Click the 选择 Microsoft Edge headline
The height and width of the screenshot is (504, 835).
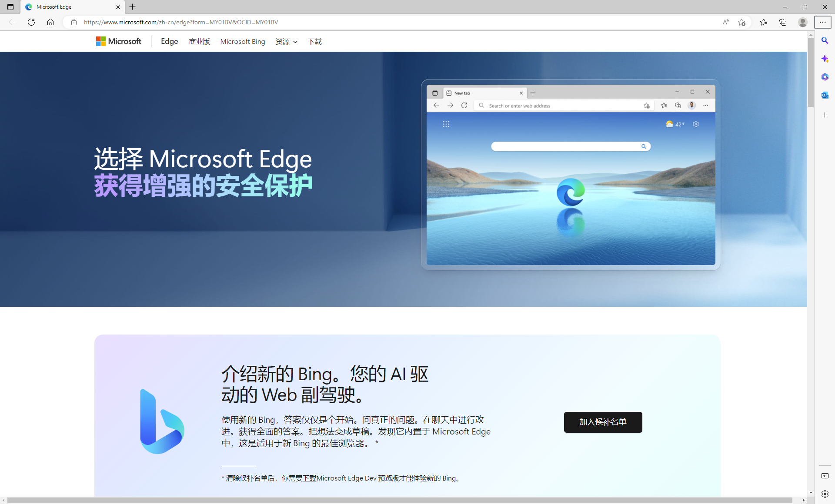click(203, 159)
